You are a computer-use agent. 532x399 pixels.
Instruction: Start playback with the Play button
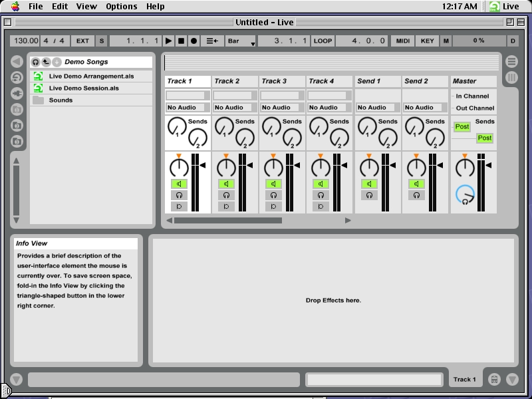169,41
